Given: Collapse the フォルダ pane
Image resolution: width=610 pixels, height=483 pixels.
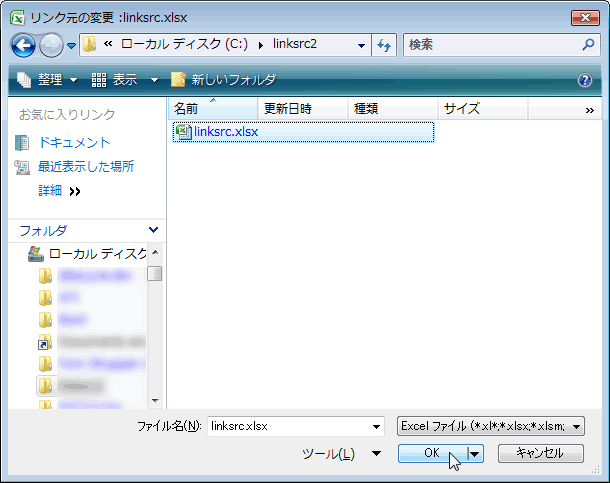Looking at the screenshot, I should [152, 230].
